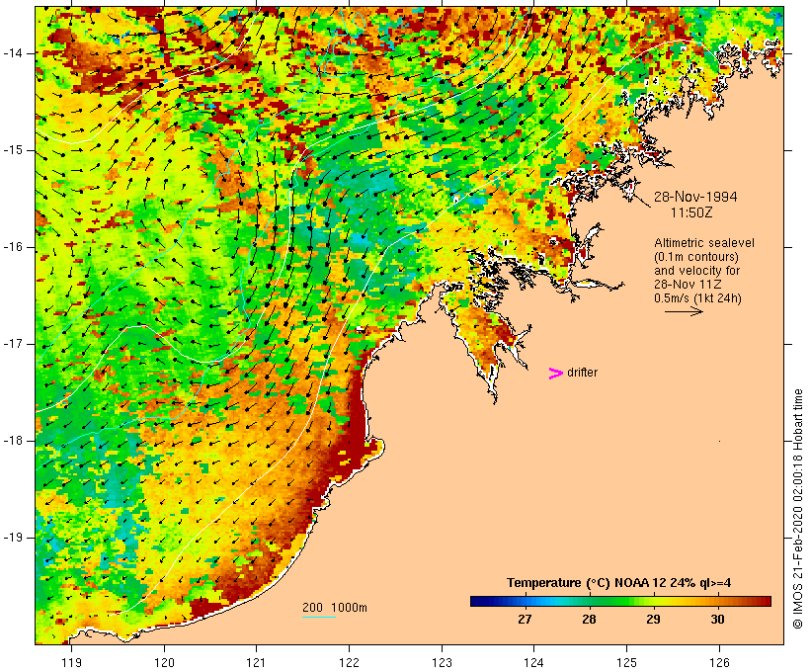Click the colorbar label 29
The height and width of the screenshot is (672, 810).
653,619
